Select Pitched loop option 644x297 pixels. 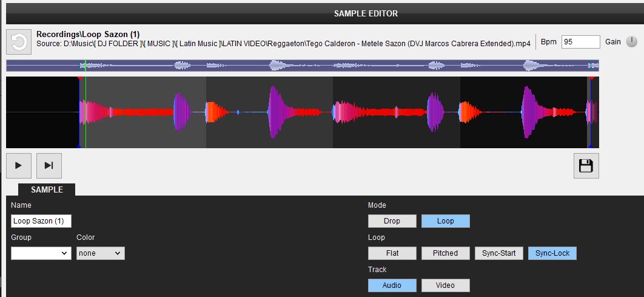click(x=446, y=253)
